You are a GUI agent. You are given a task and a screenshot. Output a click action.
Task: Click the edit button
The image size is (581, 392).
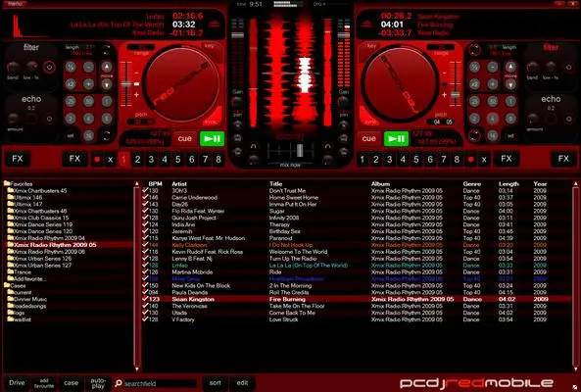coord(242,383)
